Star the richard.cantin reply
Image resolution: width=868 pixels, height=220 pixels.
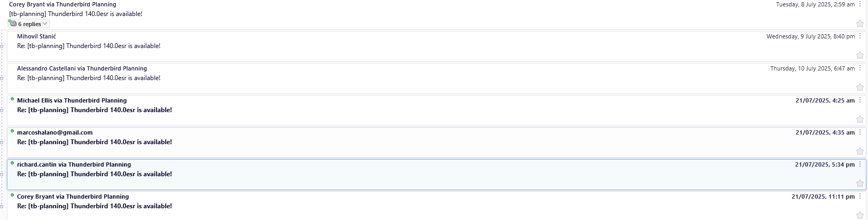(859, 184)
